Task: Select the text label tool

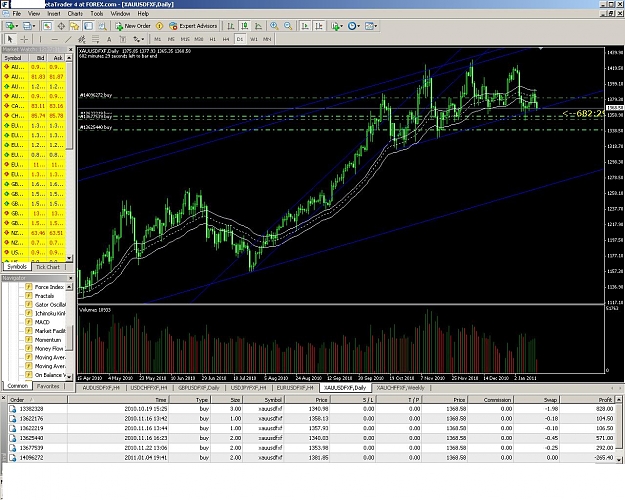Action: click(123, 39)
